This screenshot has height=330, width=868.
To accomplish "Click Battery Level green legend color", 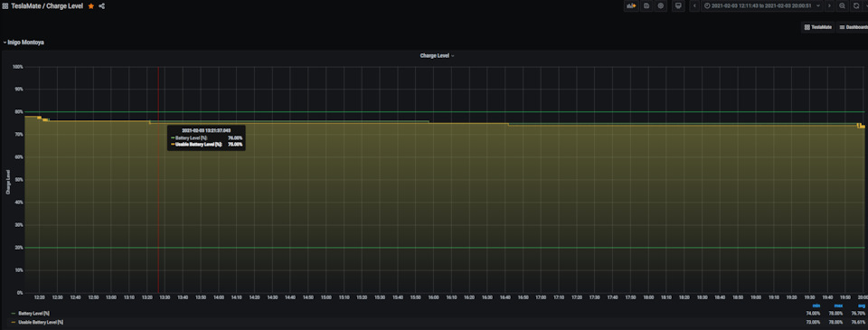I will coord(14,314).
